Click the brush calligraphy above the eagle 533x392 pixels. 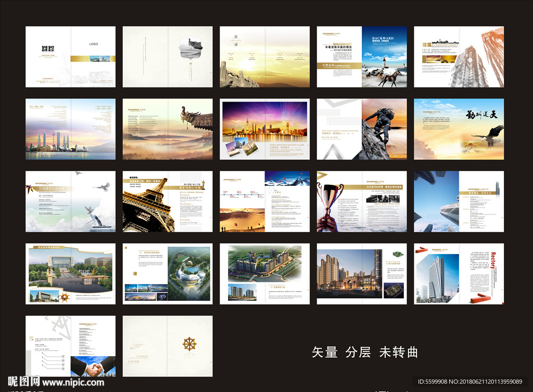click(x=481, y=115)
